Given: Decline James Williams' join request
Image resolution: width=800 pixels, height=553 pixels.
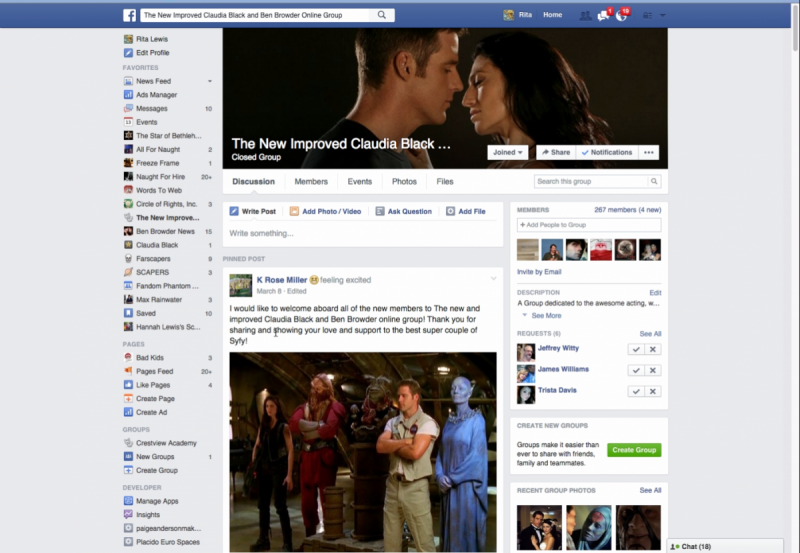Looking at the screenshot, I should point(652,370).
